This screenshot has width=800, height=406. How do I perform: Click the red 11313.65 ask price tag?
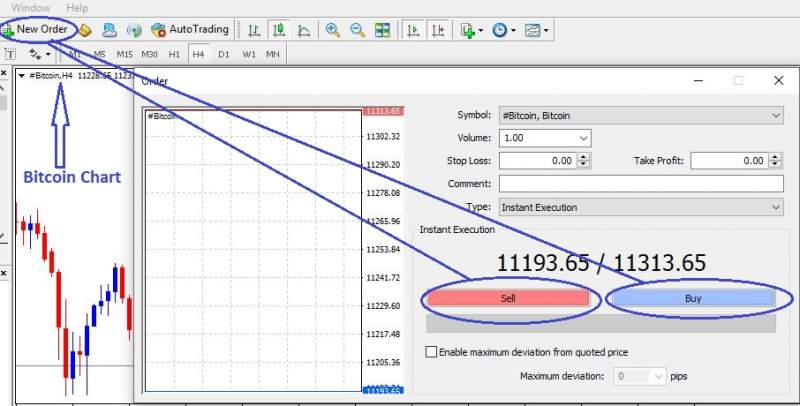383,111
